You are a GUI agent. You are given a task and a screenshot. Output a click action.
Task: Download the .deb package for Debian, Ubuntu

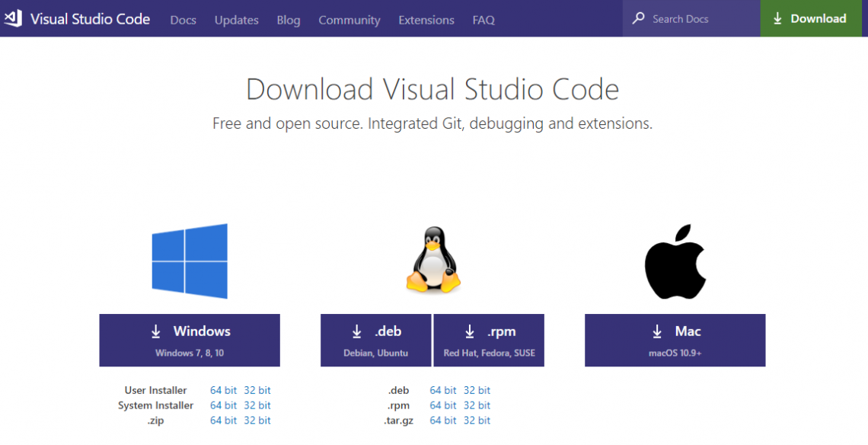click(x=375, y=340)
